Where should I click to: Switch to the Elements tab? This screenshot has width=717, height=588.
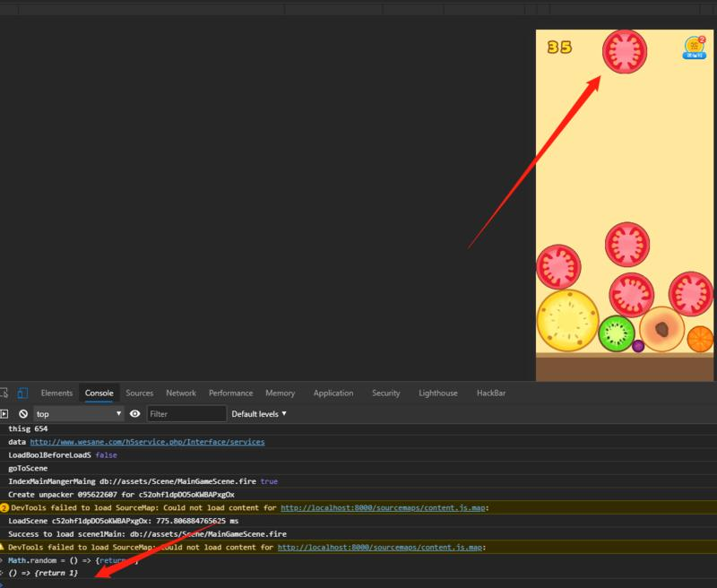[56, 393]
